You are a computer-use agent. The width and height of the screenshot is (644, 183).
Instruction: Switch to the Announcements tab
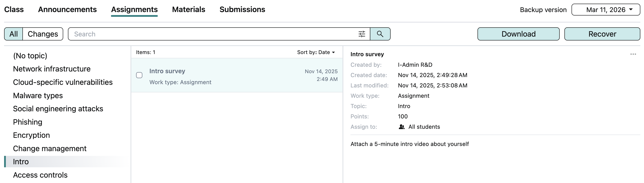[x=67, y=9]
